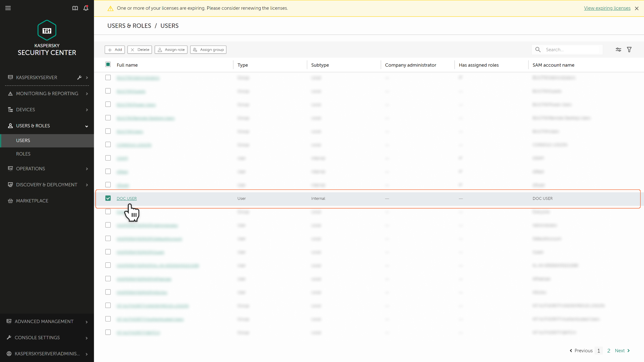Image resolution: width=644 pixels, height=362 pixels.
Task: Uncheck the DOC USER row checkbox
Action: [108, 198]
